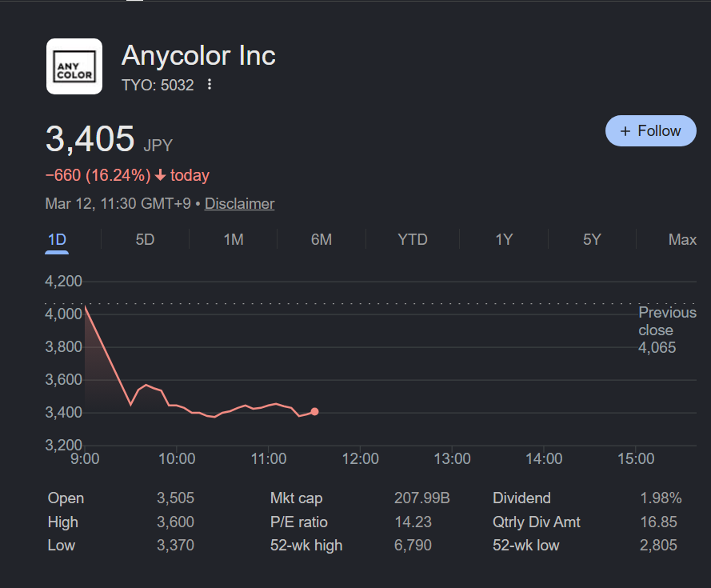Click the 4,200 price axis label
Screen dimensions: 711x588
tap(63, 282)
